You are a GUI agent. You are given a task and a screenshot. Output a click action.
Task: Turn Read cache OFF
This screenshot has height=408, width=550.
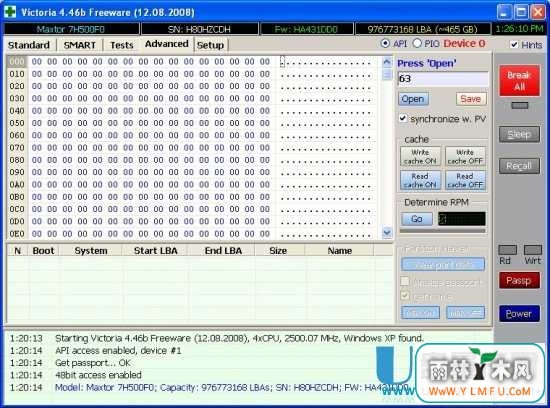point(465,180)
